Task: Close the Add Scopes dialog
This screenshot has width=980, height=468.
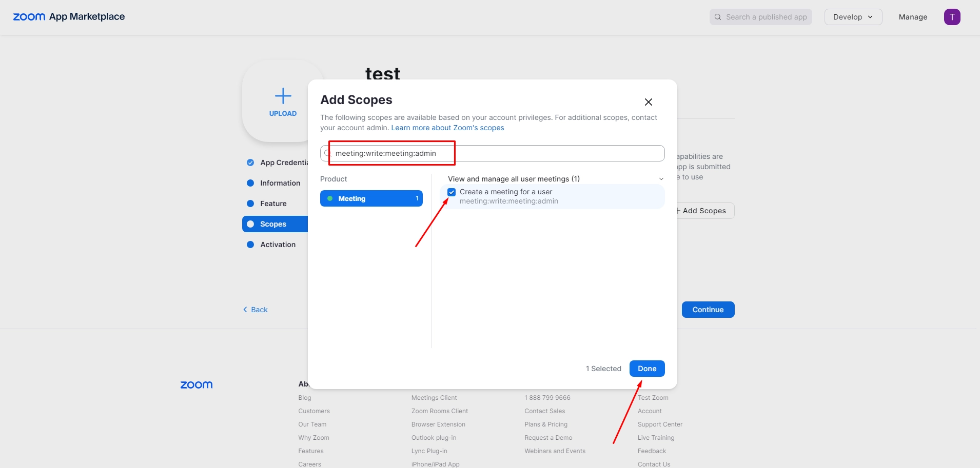Action: [649, 102]
